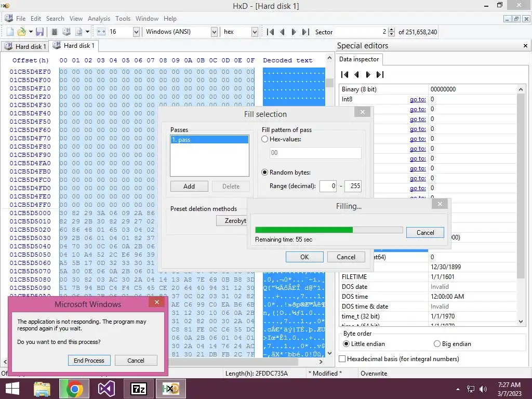Click the HxD taskbar icon
Viewport: 532px width, 399px height.
click(x=170, y=389)
